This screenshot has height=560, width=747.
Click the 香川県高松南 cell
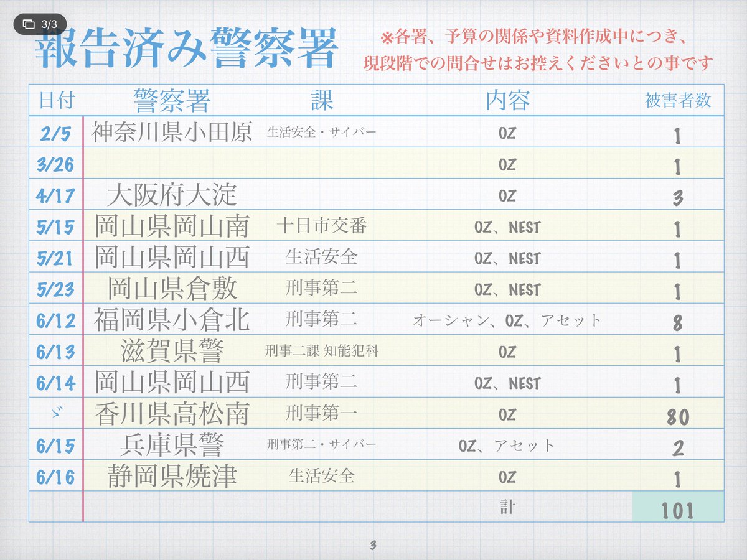pos(172,414)
